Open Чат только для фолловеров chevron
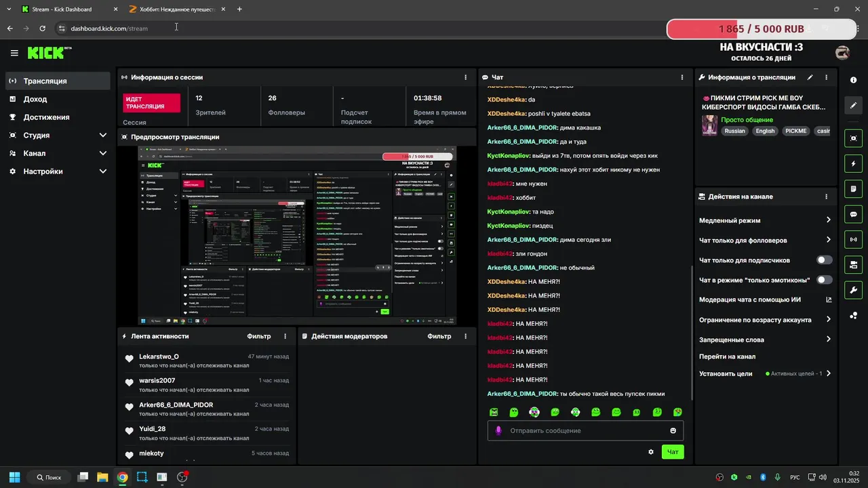Image resolution: width=868 pixels, height=488 pixels. (x=828, y=240)
